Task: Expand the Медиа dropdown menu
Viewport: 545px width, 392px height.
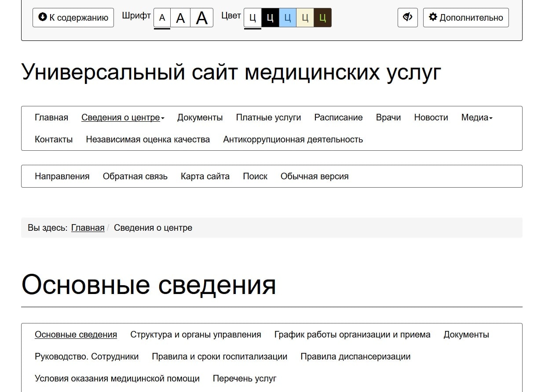Action: click(x=476, y=117)
